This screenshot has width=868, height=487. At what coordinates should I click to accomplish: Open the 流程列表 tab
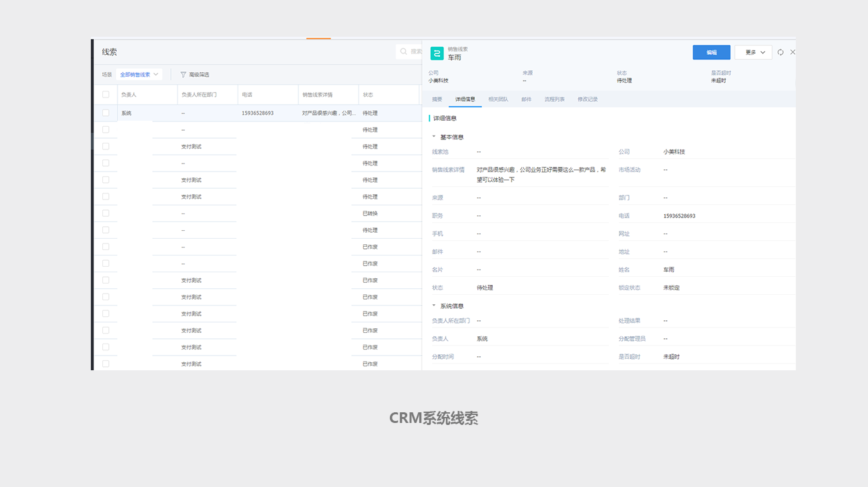click(x=554, y=99)
